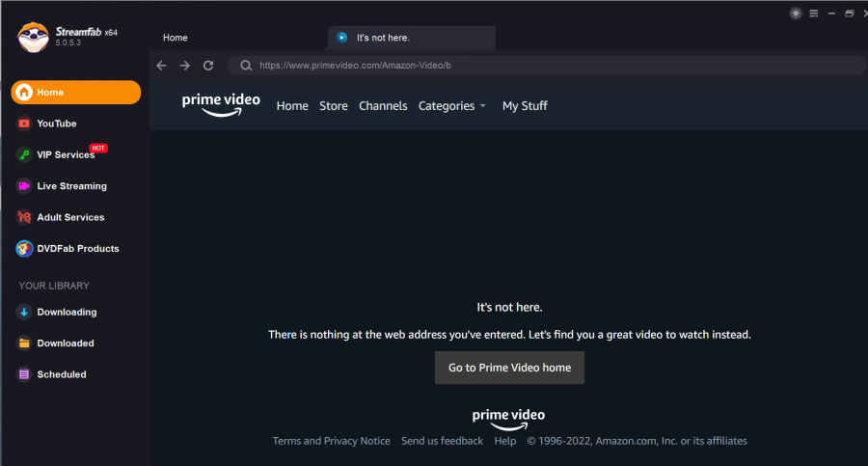Open the Categories menu label

[447, 106]
